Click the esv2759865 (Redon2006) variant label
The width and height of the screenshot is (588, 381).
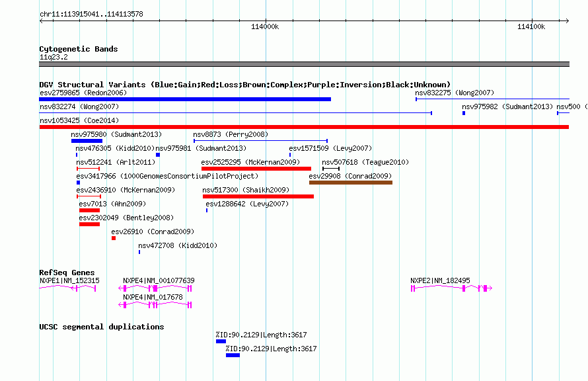83,93
